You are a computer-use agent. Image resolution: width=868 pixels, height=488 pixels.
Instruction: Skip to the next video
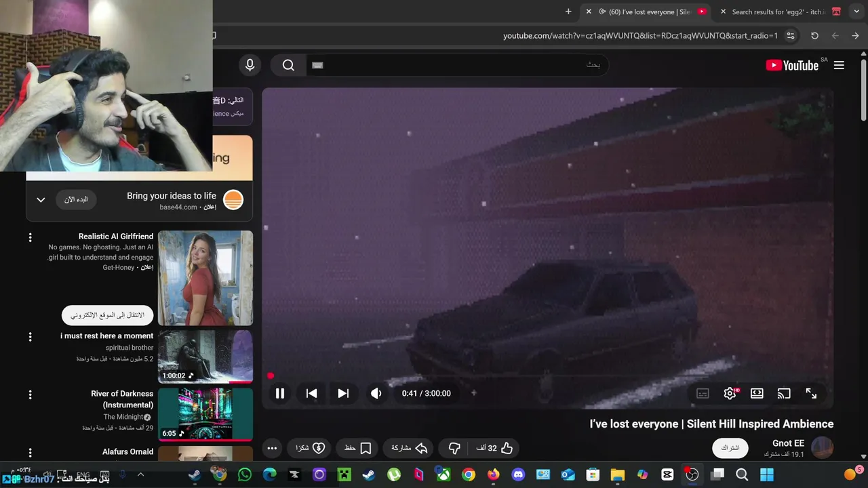coord(343,393)
